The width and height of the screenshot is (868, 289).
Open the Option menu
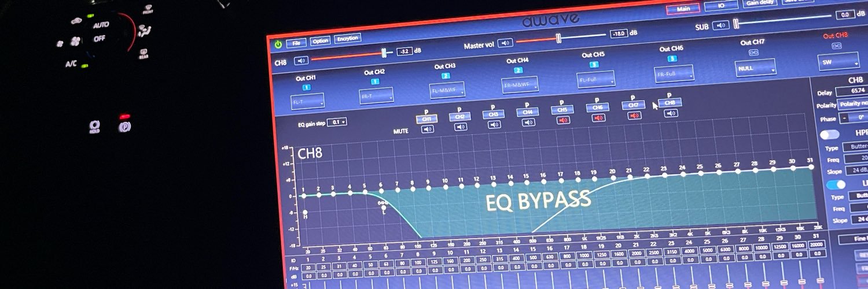320,40
